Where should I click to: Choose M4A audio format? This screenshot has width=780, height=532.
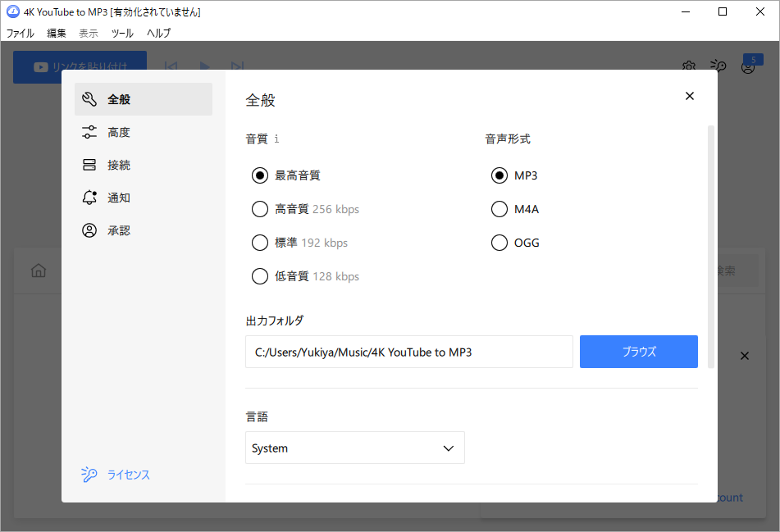pyautogui.click(x=515, y=209)
